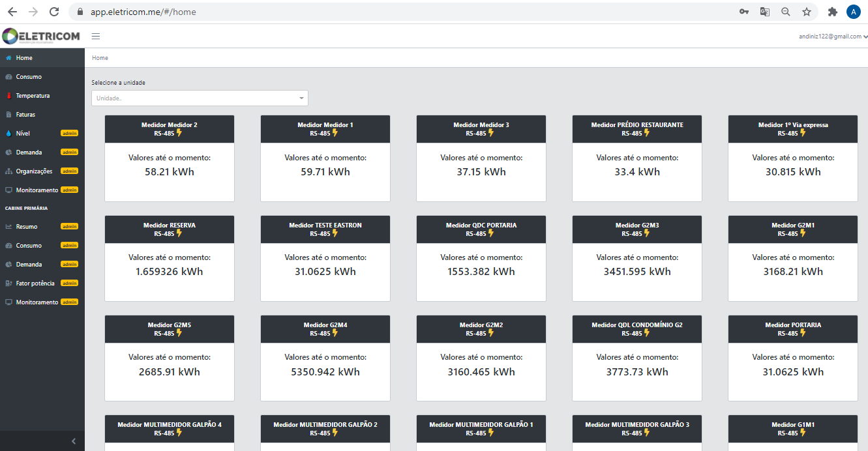Open the Unidade dropdown arrow
Viewport: 868px width, 451px height.
coord(301,98)
